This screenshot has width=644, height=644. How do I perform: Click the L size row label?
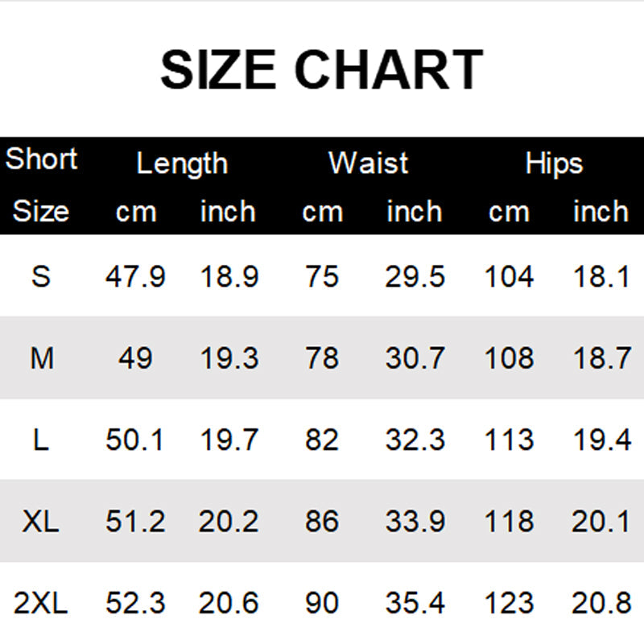click(x=41, y=440)
